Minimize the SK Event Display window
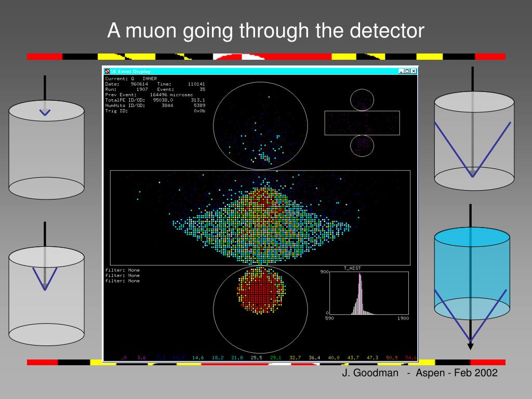 coord(402,71)
